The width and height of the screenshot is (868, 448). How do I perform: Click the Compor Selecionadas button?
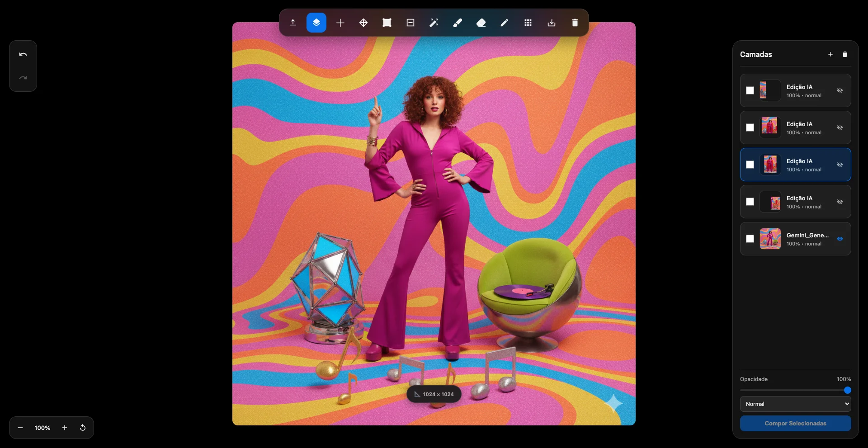[x=795, y=423]
